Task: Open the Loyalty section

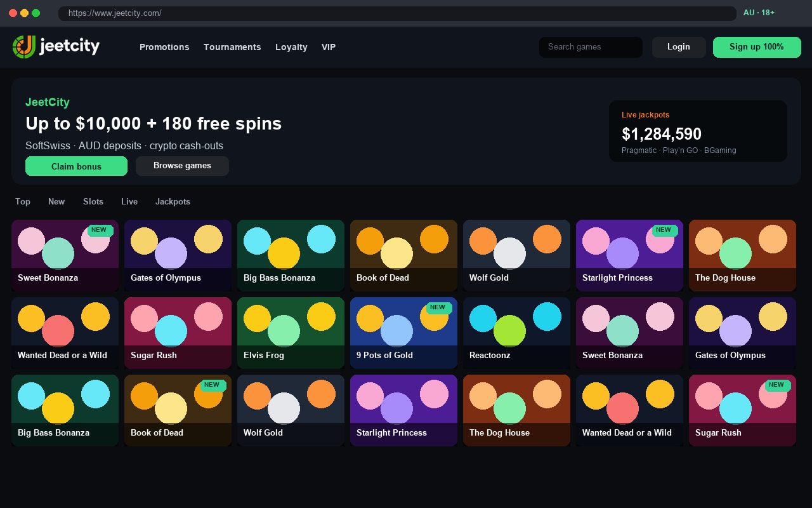Action: tap(291, 47)
